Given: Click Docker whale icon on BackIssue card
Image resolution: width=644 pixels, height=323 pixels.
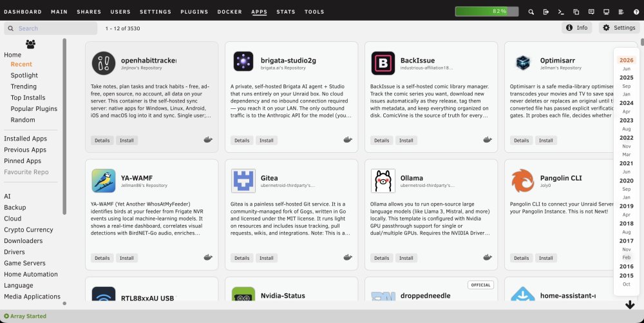Looking at the screenshot, I should click(x=488, y=140).
